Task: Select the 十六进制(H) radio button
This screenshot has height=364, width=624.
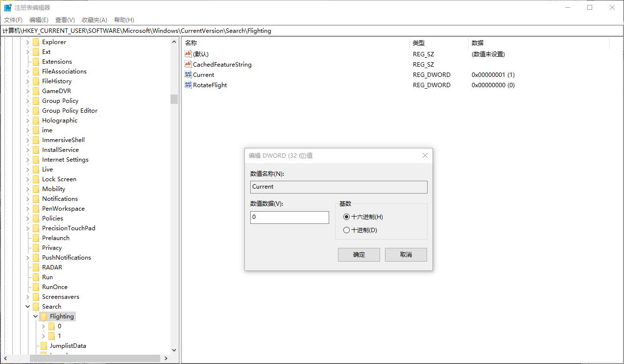Action: (346, 217)
